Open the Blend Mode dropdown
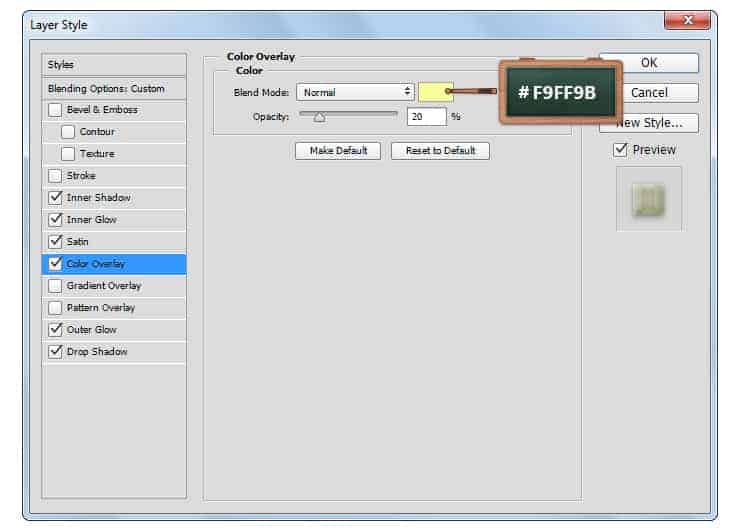Screen dimensions: 740x531 355,92
